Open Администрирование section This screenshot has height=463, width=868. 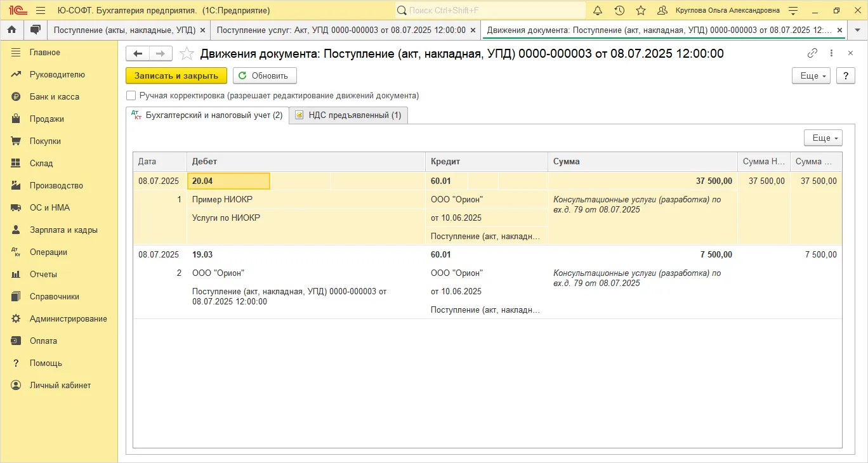68,318
